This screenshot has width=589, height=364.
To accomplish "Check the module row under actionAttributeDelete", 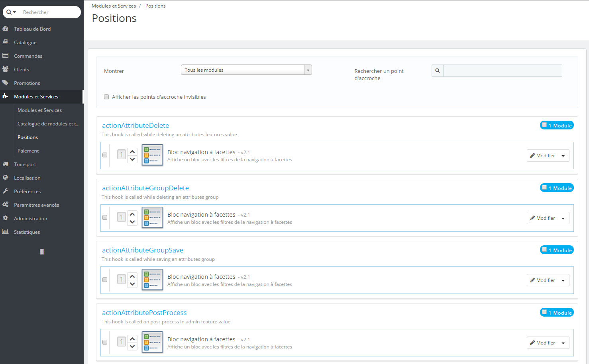I will coord(105,155).
